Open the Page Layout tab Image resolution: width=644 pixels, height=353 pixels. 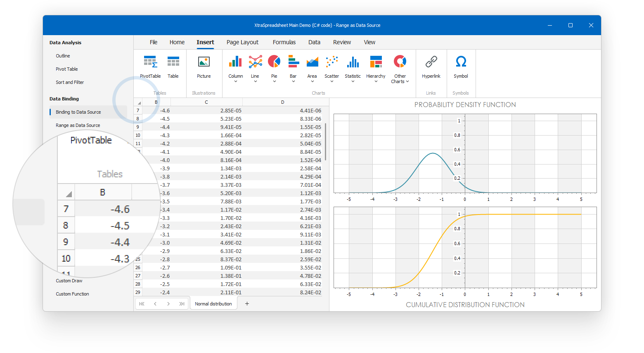click(x=242, y=42)
